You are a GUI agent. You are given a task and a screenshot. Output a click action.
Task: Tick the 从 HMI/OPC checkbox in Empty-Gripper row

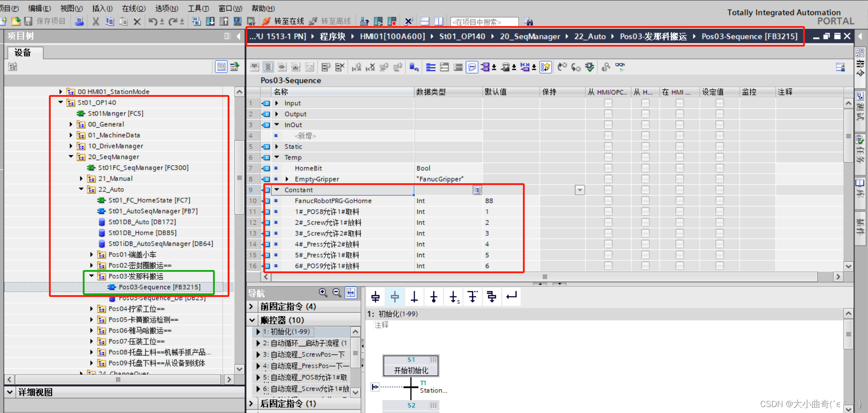608,179
